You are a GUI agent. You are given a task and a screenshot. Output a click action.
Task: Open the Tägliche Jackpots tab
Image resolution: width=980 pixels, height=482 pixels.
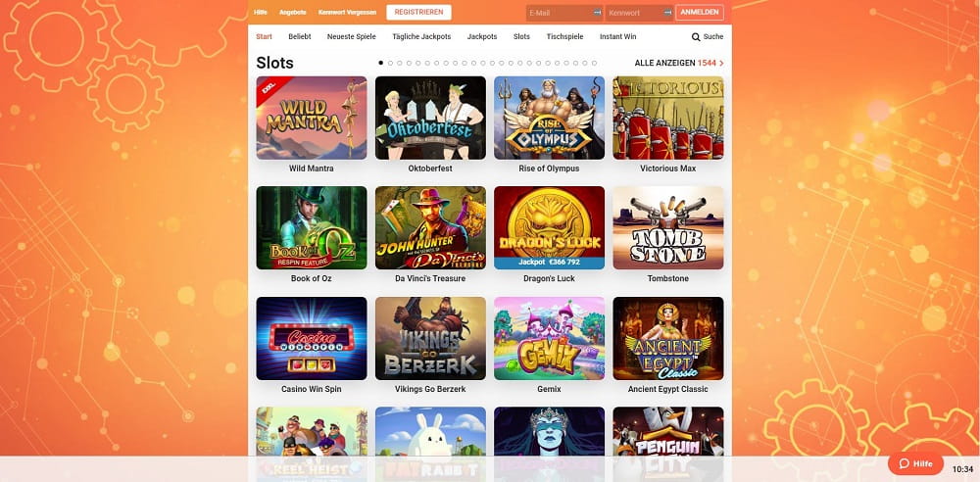[421, 37]
